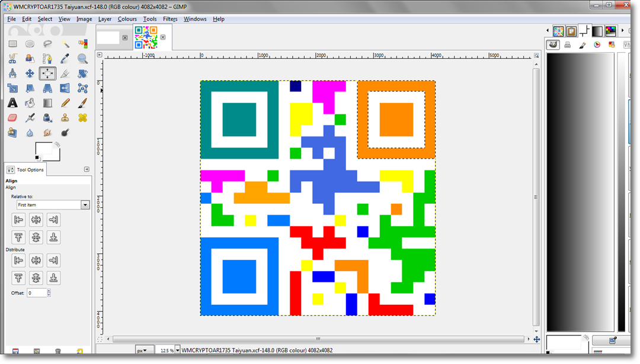The width and height of the screenshot is (640, 364).
Task: Swap foreground and background colors
Action: click(57, 144)
